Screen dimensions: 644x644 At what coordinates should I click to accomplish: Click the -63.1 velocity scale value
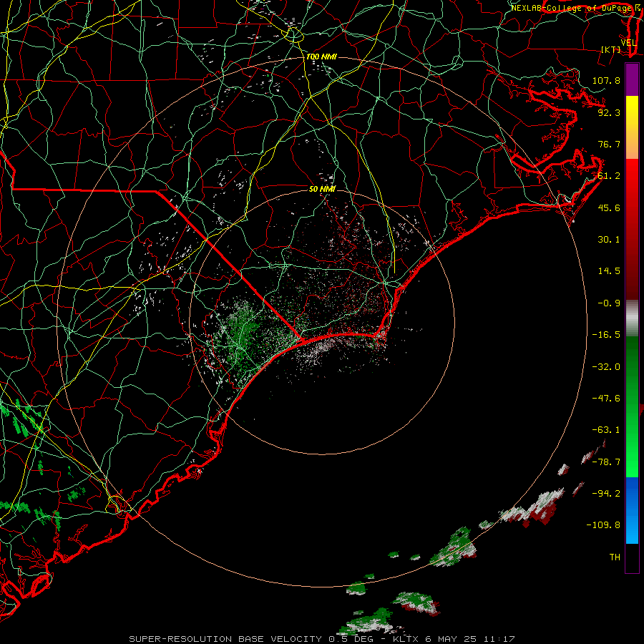[606, 430]
